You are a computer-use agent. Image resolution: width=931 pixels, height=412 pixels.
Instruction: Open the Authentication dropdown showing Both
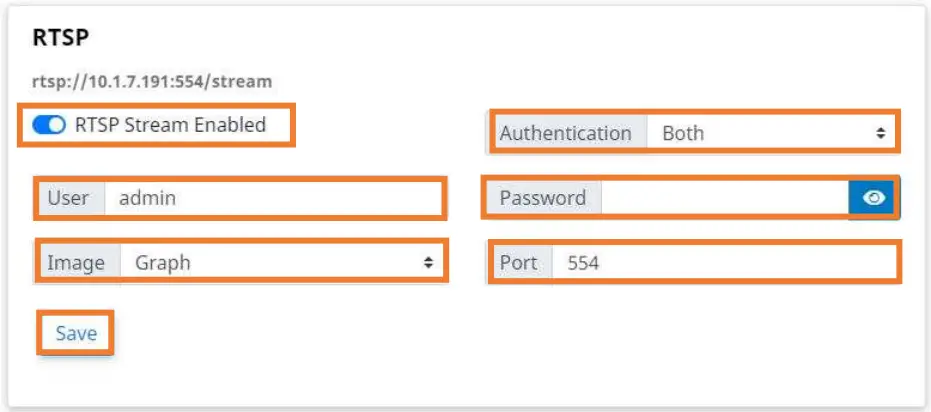pos(768,133)
